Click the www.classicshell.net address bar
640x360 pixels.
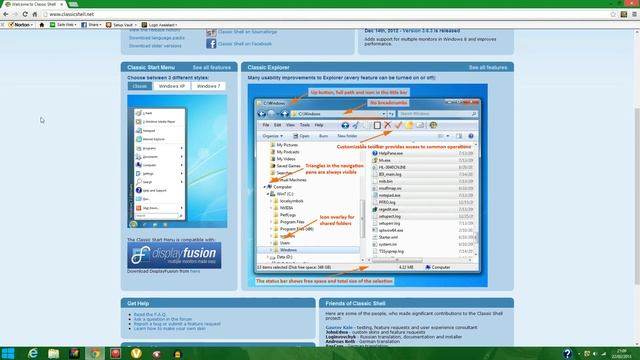(x=327, y=14)
